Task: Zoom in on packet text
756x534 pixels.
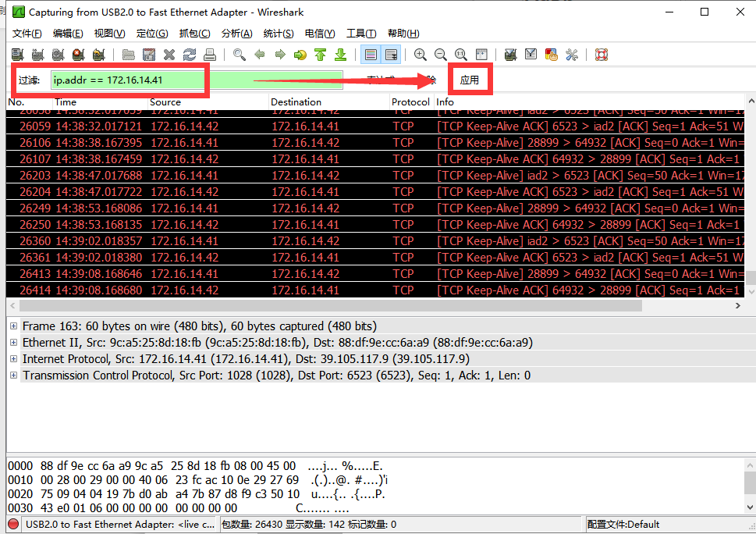Action: [x=421, y=55]
